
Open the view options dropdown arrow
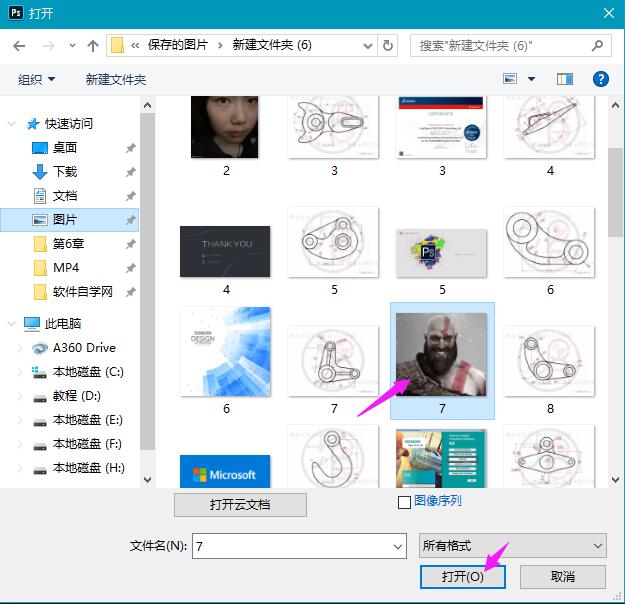tap(531, 79)
